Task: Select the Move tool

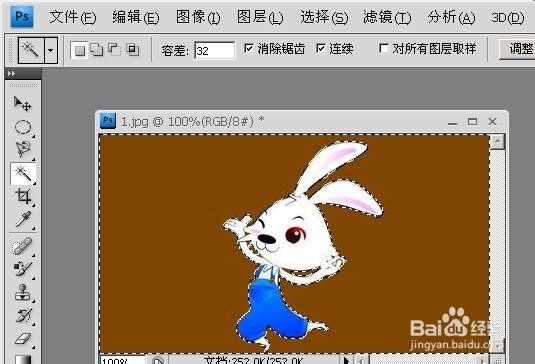Action: point(23,104)
